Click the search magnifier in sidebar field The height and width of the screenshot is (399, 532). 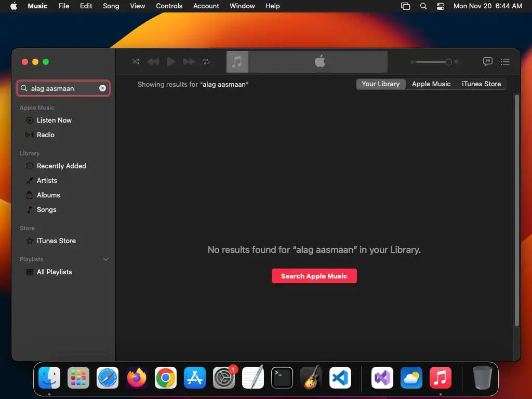pos(24,88)
